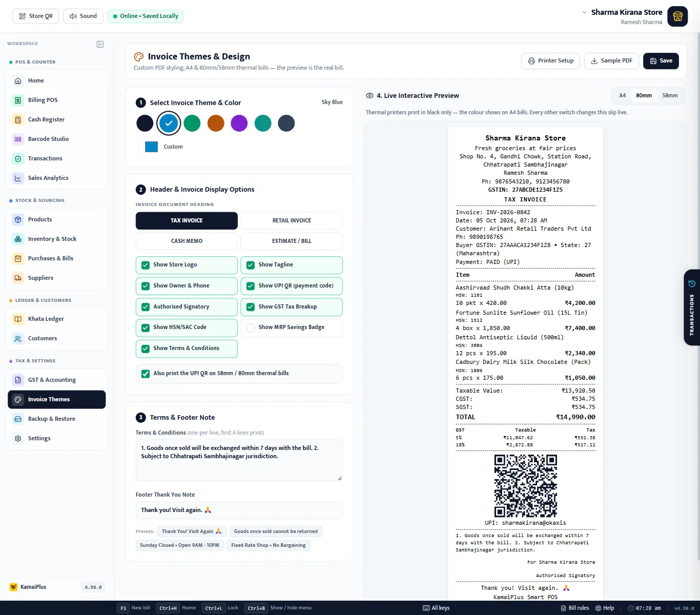
Task: Click the store avatar icon top right
Action: (677, 16)
